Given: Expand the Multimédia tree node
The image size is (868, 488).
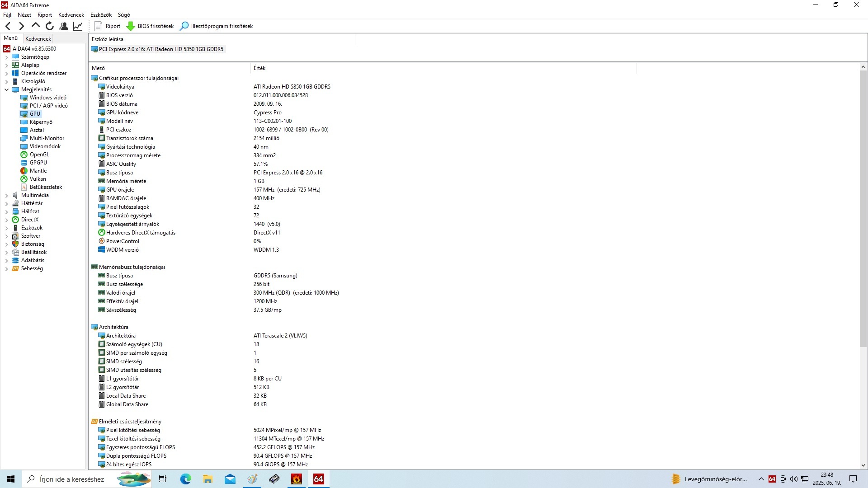Looking at the screenshot, I should [x=7, y=195].
